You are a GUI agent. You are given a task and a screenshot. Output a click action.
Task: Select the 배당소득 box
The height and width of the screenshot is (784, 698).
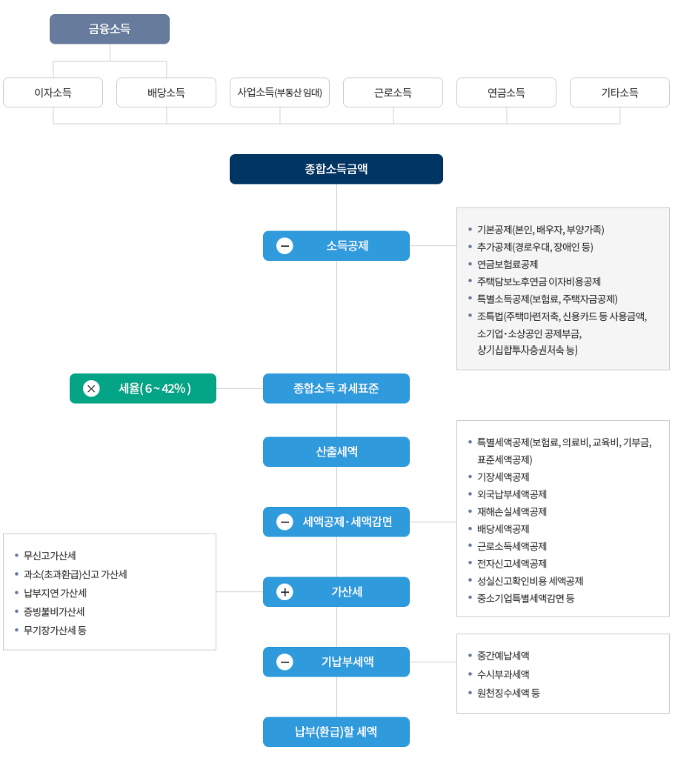tap(166, 92)
